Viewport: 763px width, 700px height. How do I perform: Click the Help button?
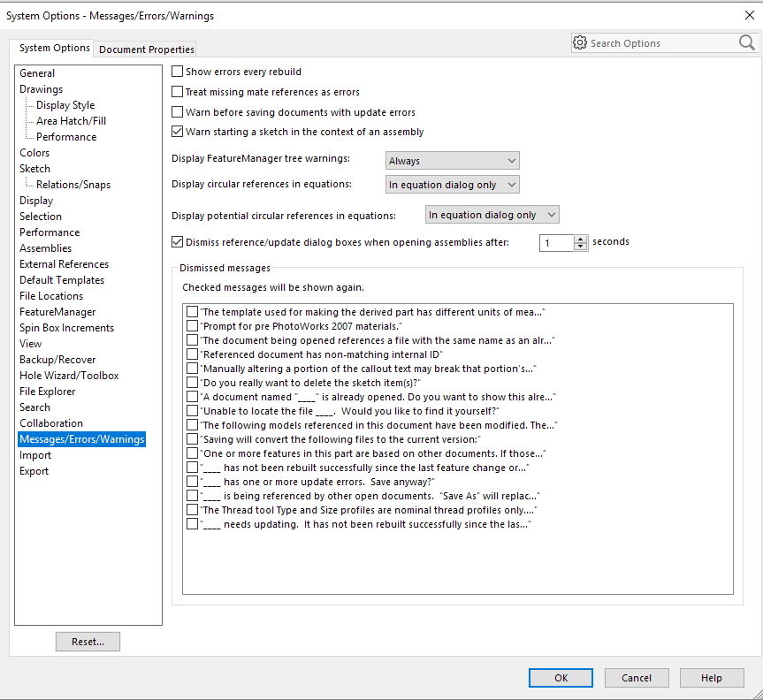(711, 678)
